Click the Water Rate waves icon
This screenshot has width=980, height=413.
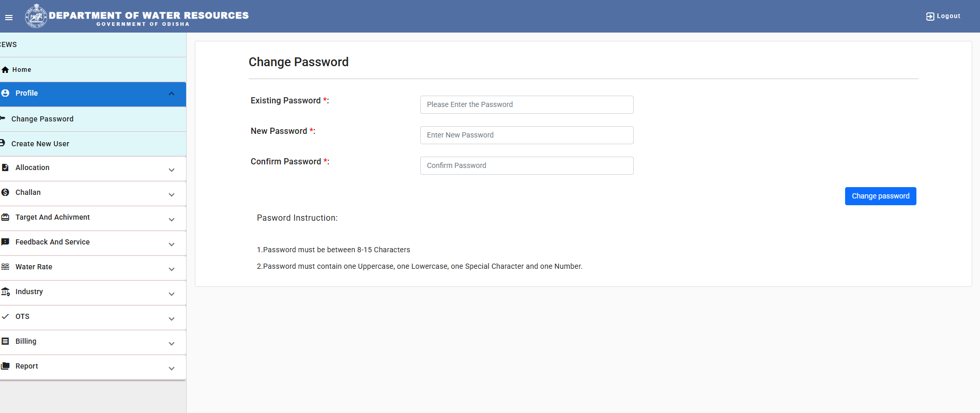[5, 267]
